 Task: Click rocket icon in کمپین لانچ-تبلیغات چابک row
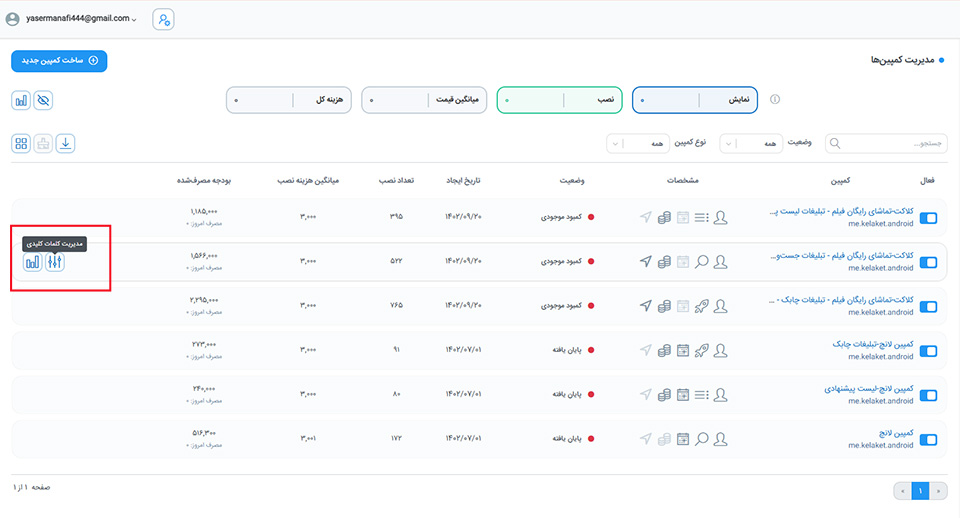[701, 350]
